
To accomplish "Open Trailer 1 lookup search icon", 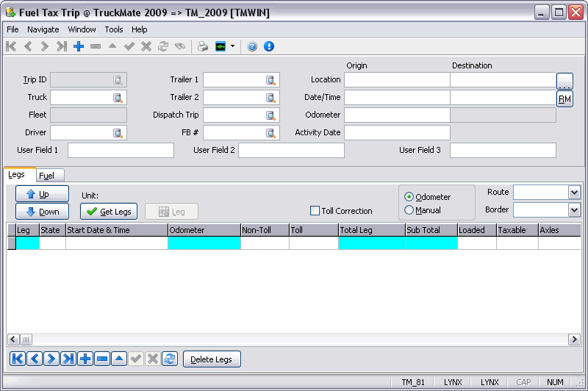I will (270, 80).
